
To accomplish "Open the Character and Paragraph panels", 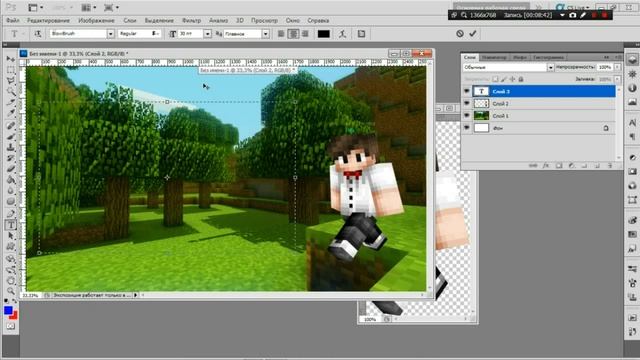I will pyautogui.click(x=361, y=34).
